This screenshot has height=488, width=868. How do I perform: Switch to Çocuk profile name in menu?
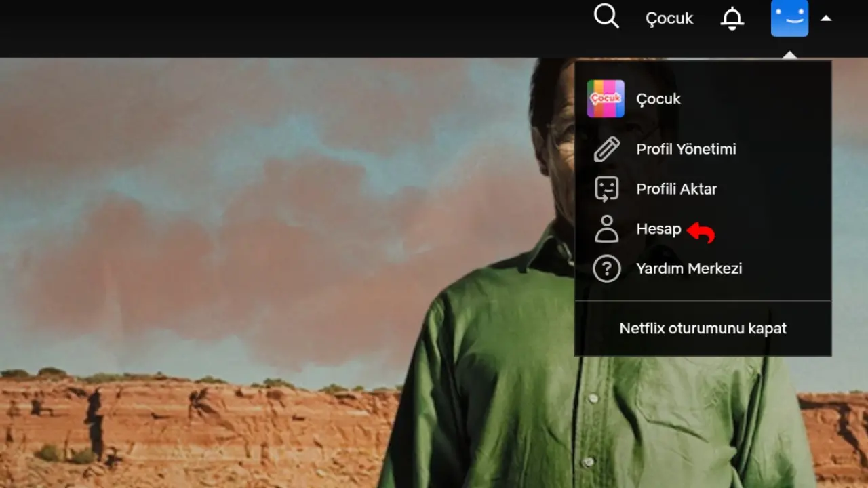[658, 99]
